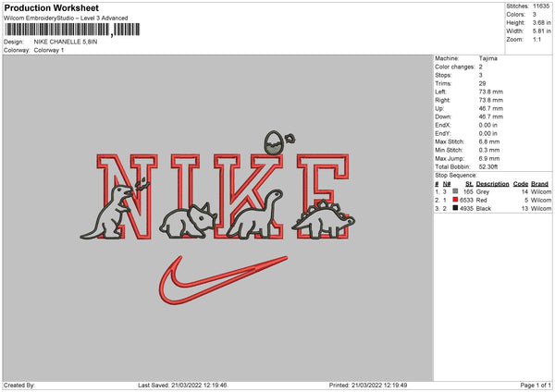Image resolution: width=555 pixels, height=392 pixels.
Task: Click the Created By label
Action: pos(19,386)
